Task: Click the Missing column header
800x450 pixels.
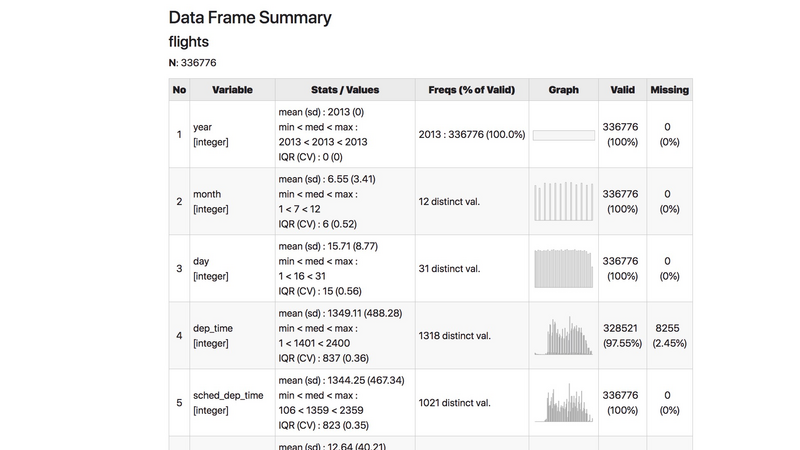Action: pyautogui.click(x=669, y=90)
